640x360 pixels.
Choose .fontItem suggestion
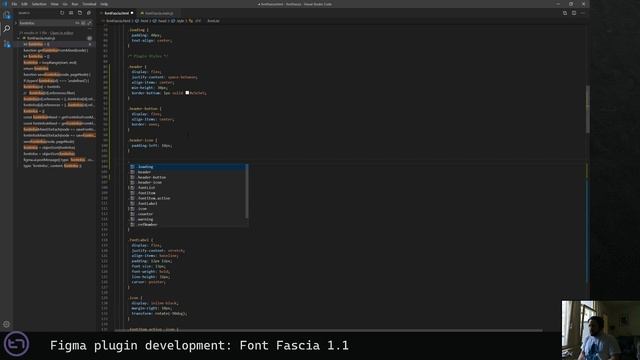pos(188,193)
